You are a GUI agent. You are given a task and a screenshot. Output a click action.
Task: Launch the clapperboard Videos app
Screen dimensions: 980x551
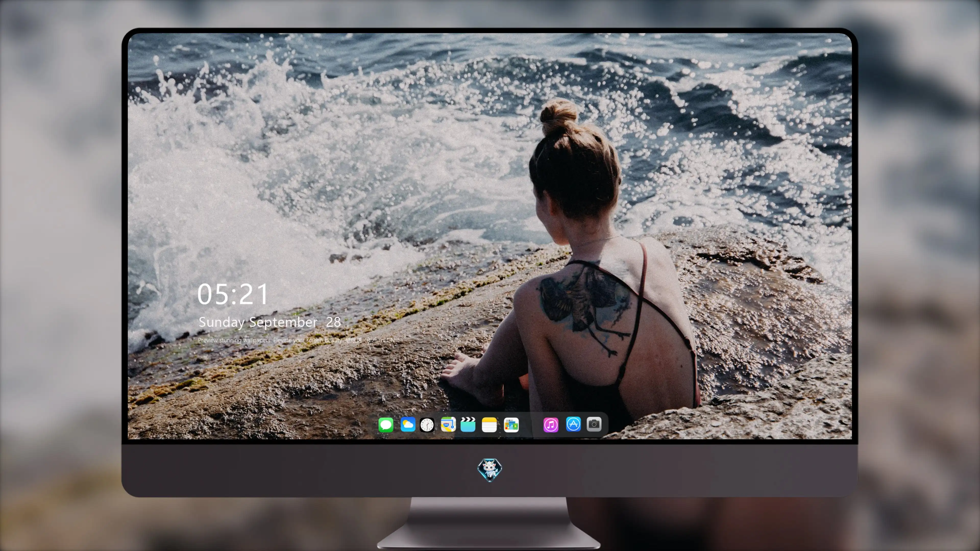click(468, 424)
